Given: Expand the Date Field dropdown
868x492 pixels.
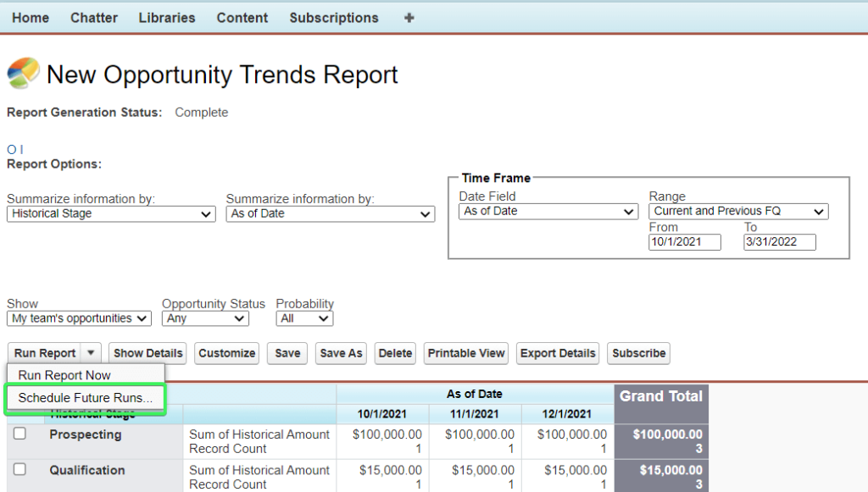Looking at the screenshot, I should pyautogui.click(x=548, y=211).
